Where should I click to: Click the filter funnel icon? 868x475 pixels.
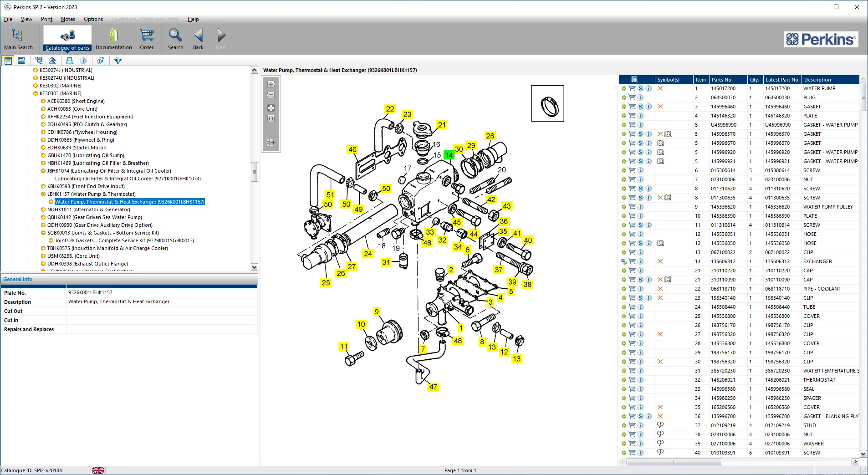[x=118, y=61]
